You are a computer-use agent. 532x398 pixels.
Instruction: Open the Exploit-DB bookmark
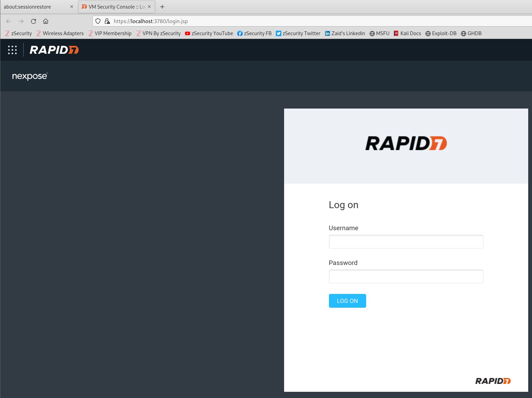coord(441,33)
